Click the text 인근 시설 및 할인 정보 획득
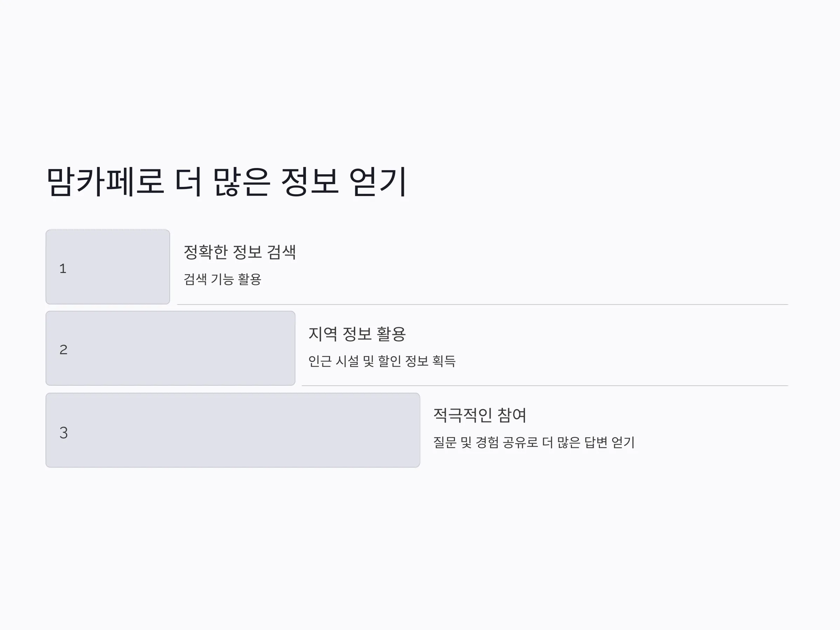The height and width of the screenshot is (630, 840). click(381, 361)
